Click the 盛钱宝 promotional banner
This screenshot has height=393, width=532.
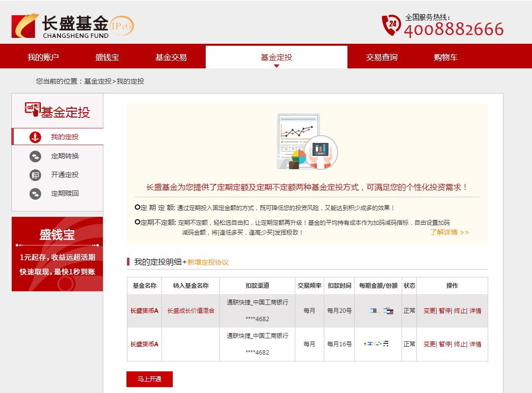[x=58, y=254]
